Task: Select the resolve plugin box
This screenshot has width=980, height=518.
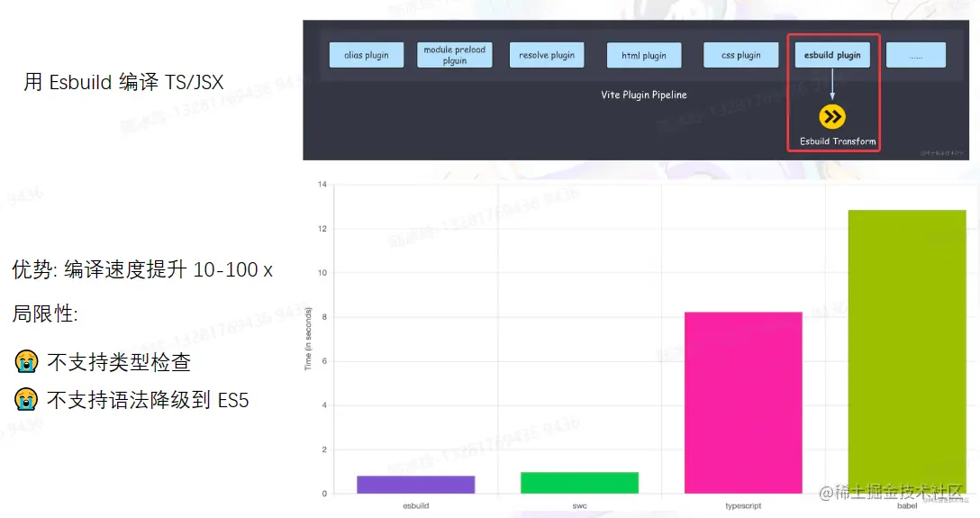Action: pyautogui.click(x=547, y=55)
